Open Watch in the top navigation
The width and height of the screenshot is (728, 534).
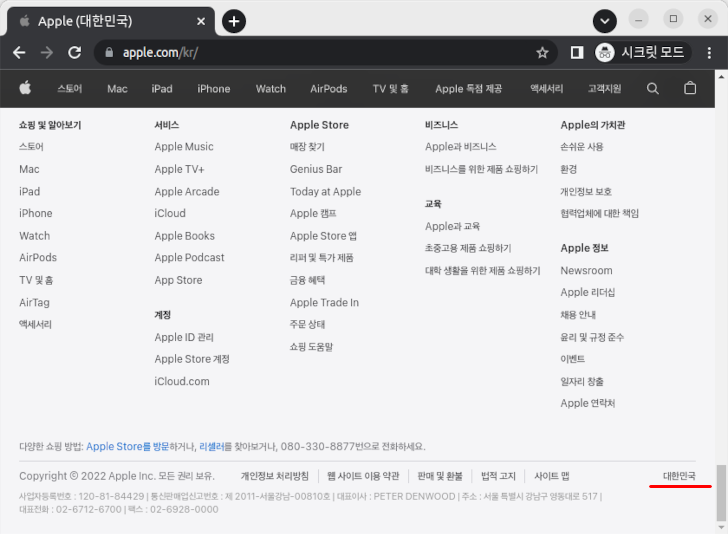click(271, 89)
